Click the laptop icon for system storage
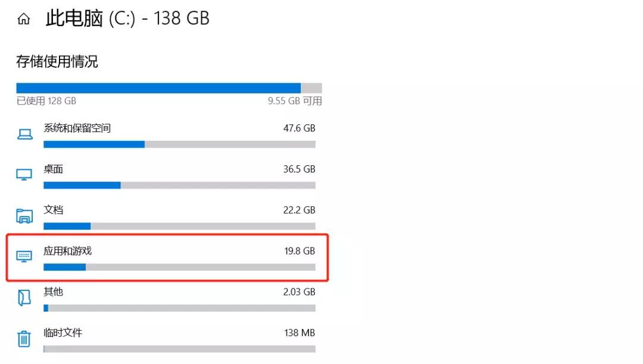The width and height of the screenshot is (643, 364). [24, 134]
